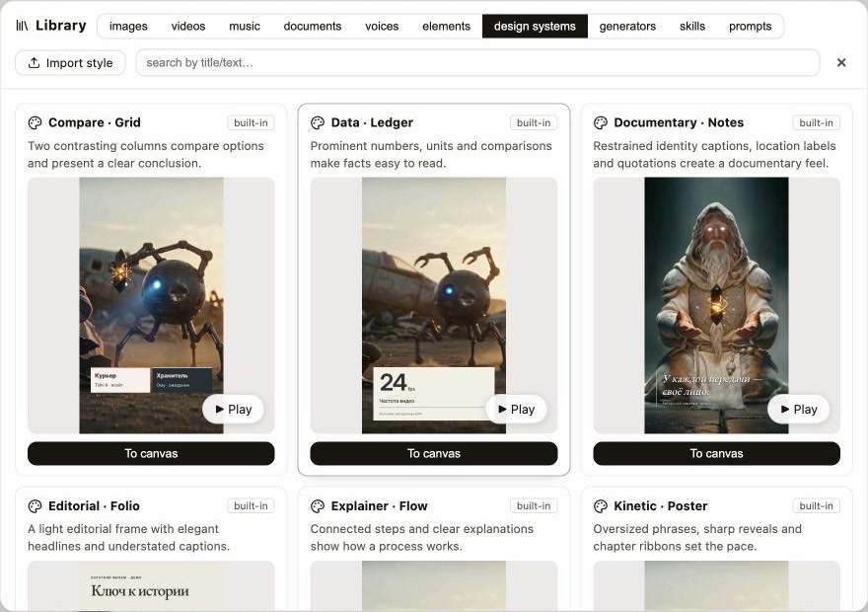Viewport: 868px width, 612px height.
Task: Click the 'Two contrasting columns compare options' description
Action: pyautogui.click(x=146, y=155)
